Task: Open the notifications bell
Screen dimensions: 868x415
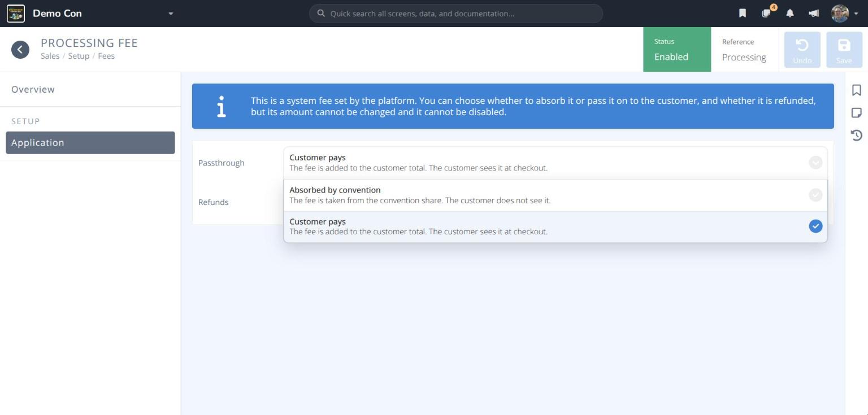Action: point(790,14)
